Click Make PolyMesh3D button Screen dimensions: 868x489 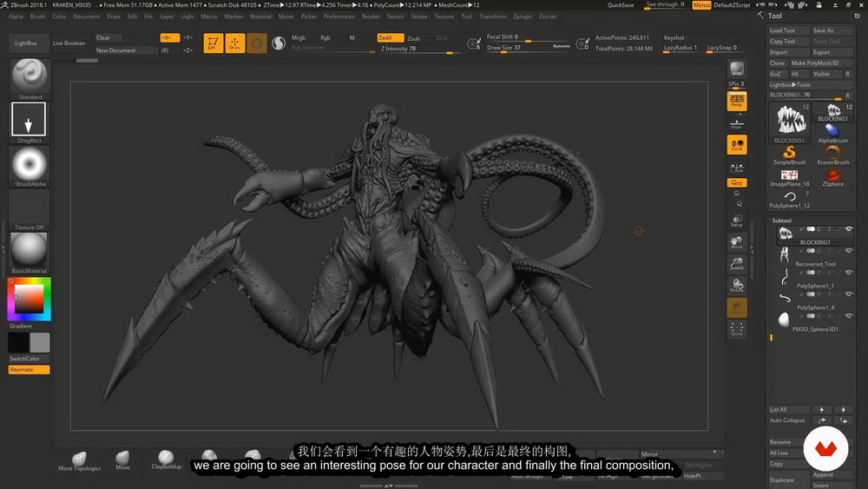(x=821, y=63)
